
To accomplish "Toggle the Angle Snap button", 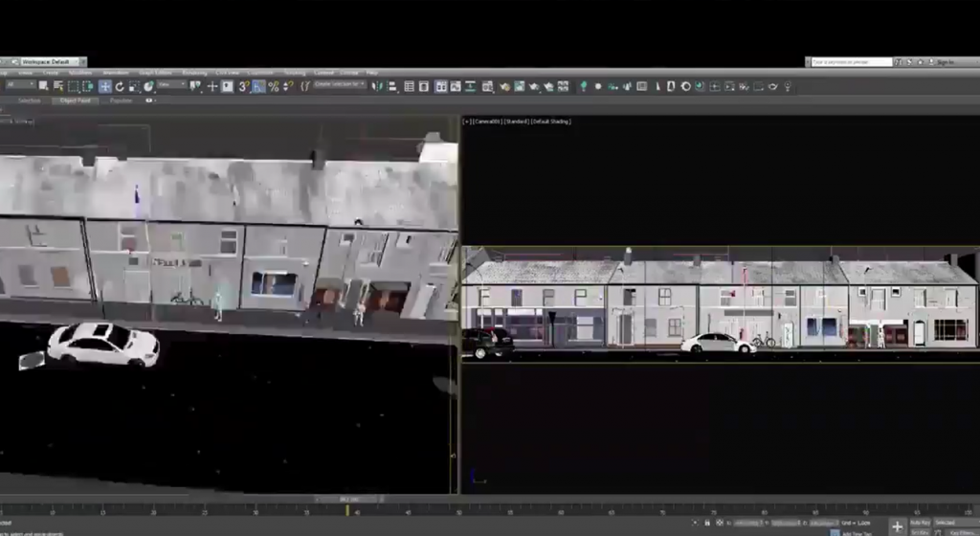I will click(x=258, y=86).
